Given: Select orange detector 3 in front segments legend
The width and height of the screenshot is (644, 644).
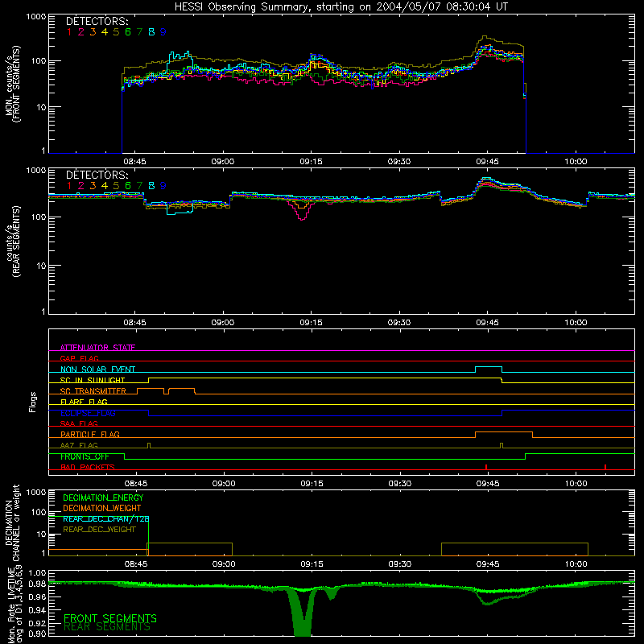Looking at the screenshot, I should click(93, 32).
